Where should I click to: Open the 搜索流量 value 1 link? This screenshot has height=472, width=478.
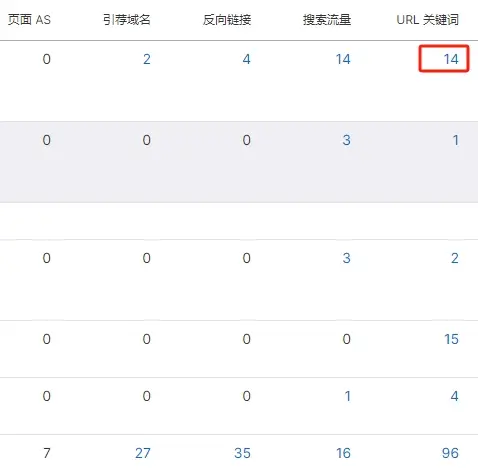347,396
